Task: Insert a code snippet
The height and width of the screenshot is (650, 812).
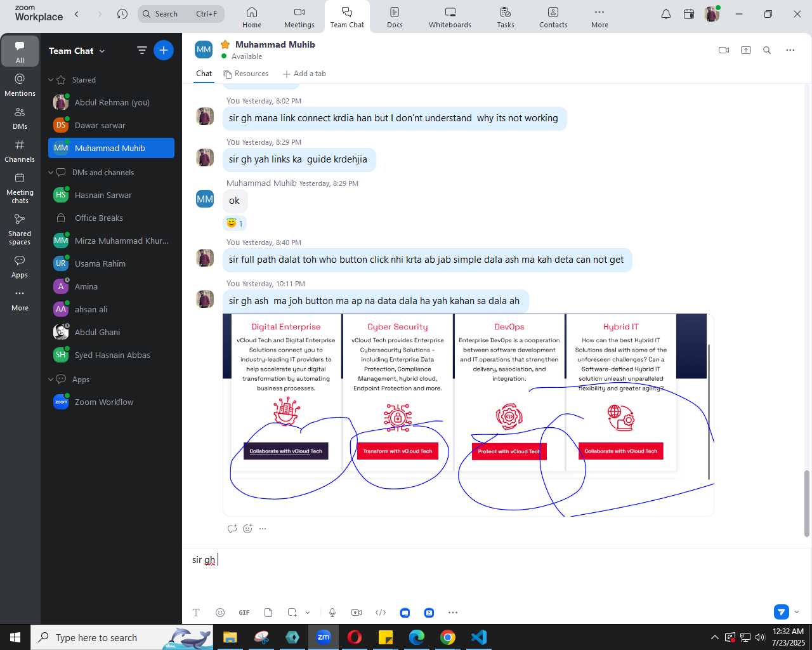Action: (381, 613)
